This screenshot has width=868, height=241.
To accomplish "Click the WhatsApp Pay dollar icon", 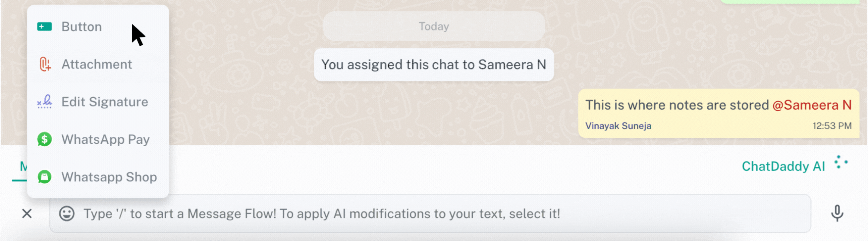I will [45, 139].
